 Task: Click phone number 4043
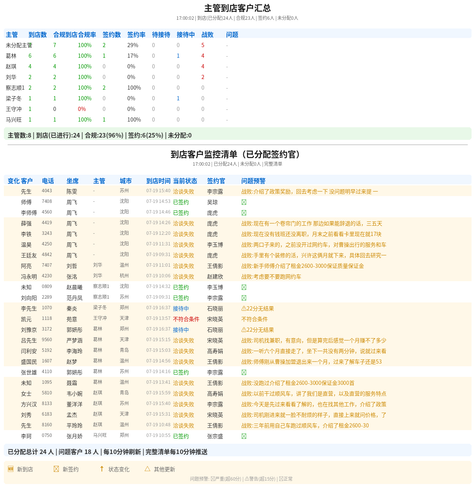[x=47, y=191]
